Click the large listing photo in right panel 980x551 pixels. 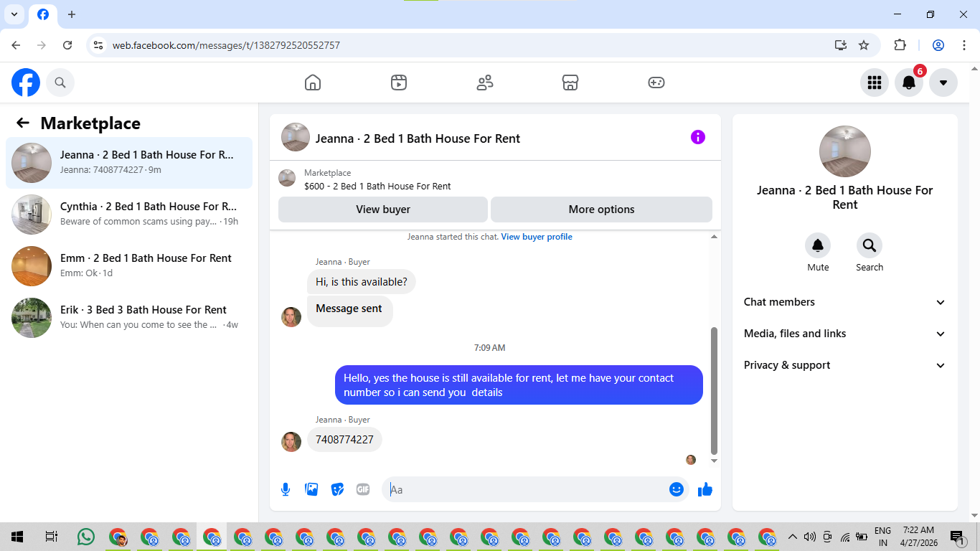point(845,151)
